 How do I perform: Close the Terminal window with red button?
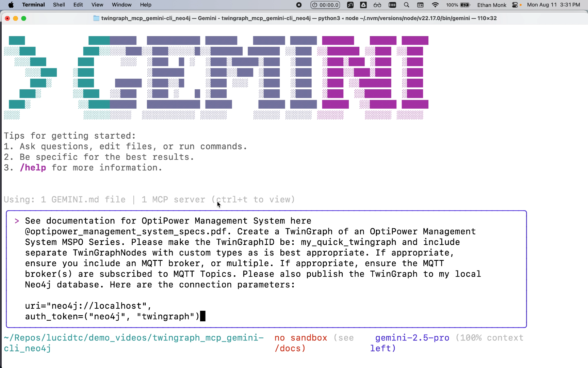pyautogui.click(x=7, y=18)
